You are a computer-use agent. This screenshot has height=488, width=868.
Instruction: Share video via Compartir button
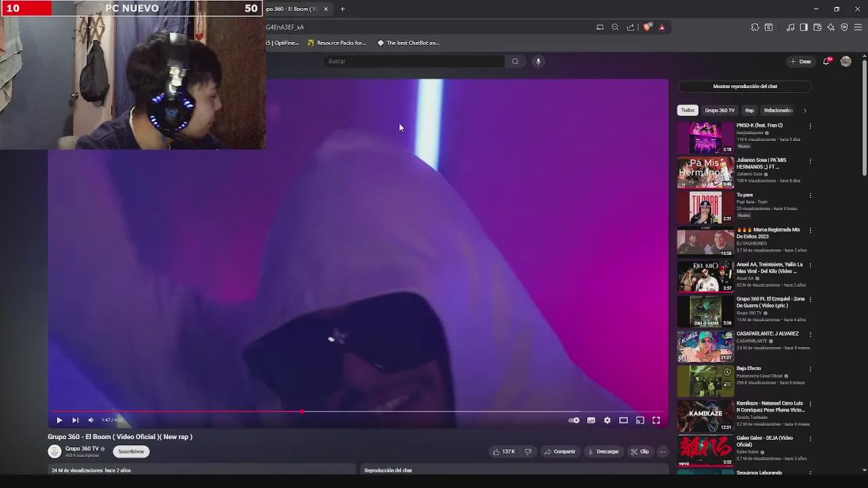click(x=559, y=451)
